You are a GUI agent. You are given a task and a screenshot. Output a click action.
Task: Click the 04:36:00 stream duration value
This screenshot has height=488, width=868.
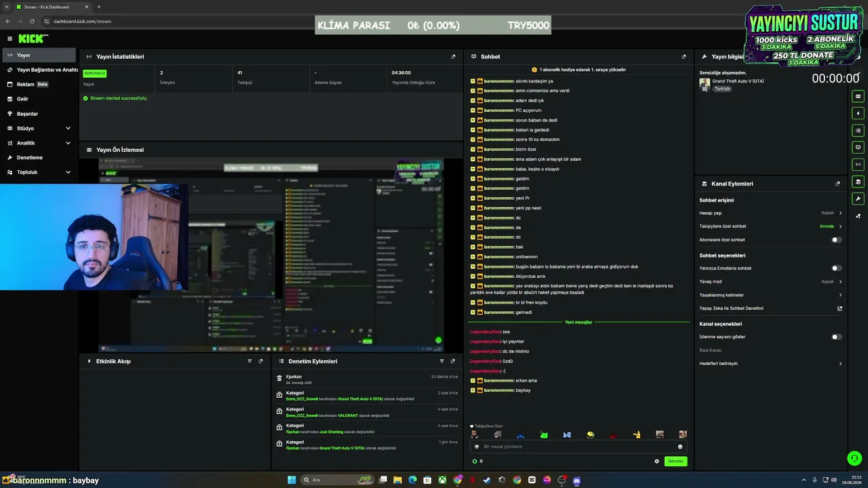pyautogui.click(x=401, y=73)
